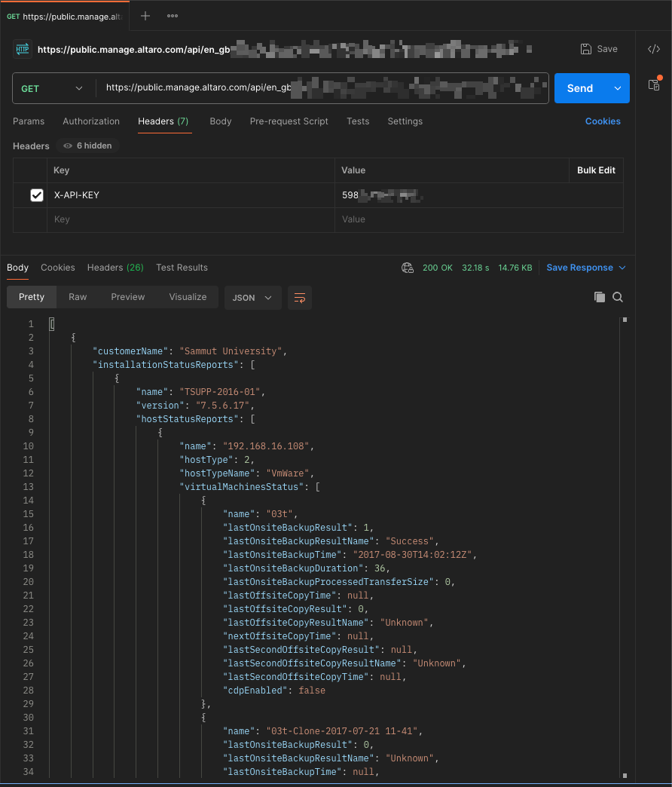Image resolution: width=672 pixels, height=787 pixels.
Task: Click the "hostStatusReports" key
Action: (187, 419)
